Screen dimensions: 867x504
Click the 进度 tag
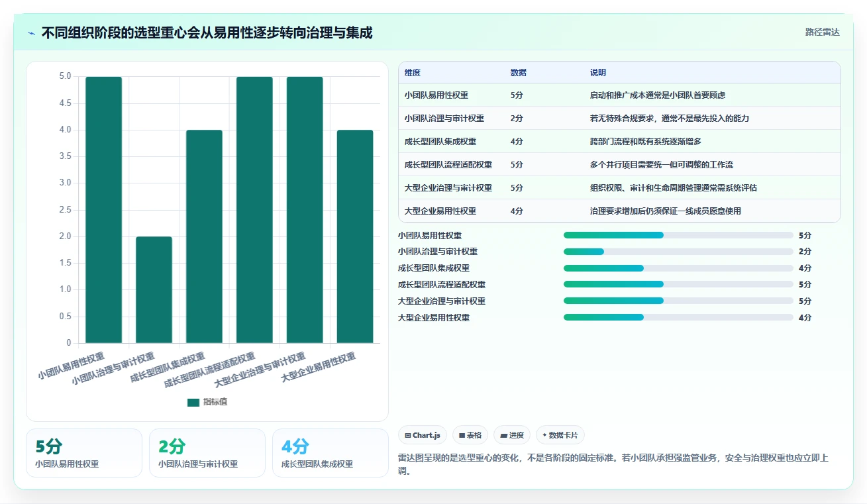[x=512, y=435]
